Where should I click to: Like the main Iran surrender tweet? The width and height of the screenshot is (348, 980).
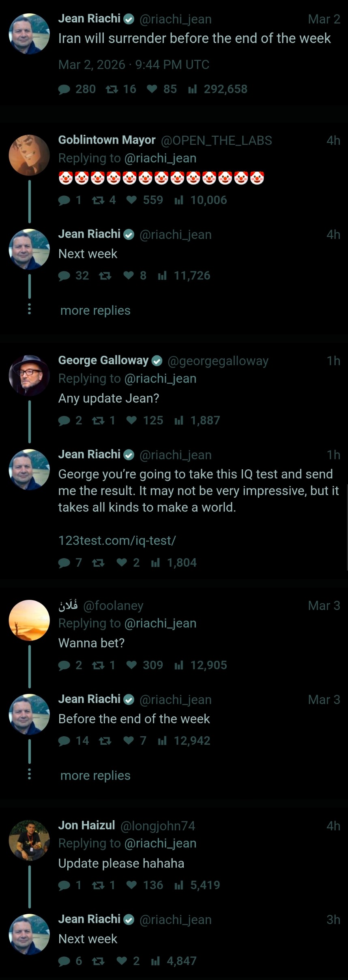152,89
